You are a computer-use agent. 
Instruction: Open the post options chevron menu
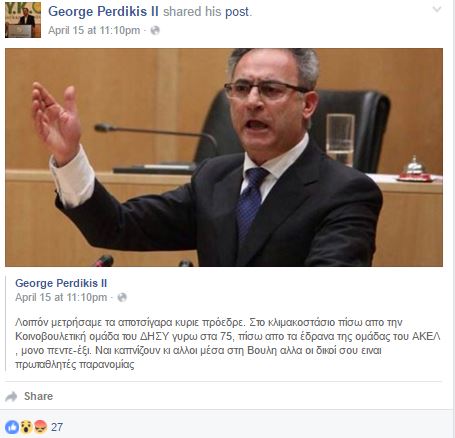coord(437,9)
